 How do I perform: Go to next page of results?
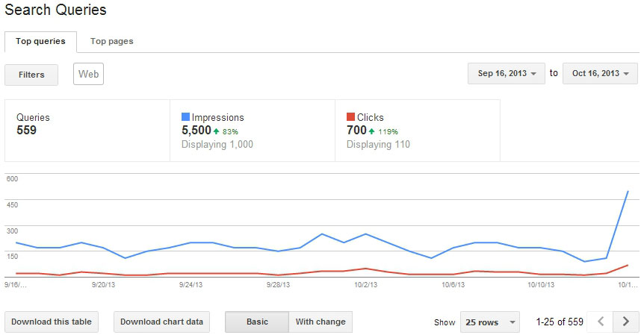coord(626,322)
